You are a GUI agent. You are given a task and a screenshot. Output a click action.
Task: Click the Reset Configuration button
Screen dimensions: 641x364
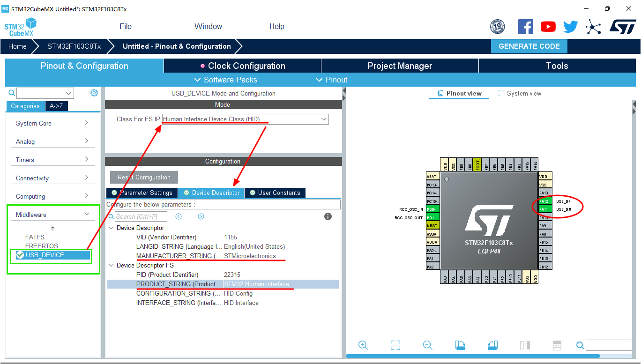tap(144, 177)
